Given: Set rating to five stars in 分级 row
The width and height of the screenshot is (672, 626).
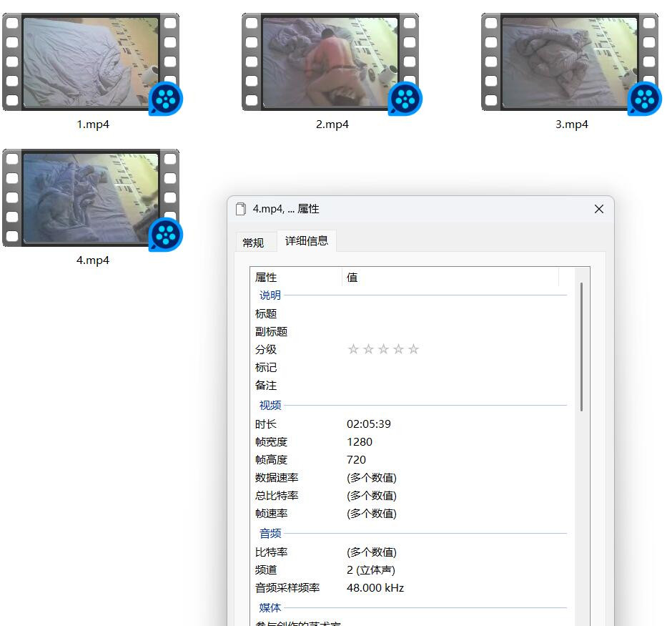Looking at the screenshot, I should point(413,349).
